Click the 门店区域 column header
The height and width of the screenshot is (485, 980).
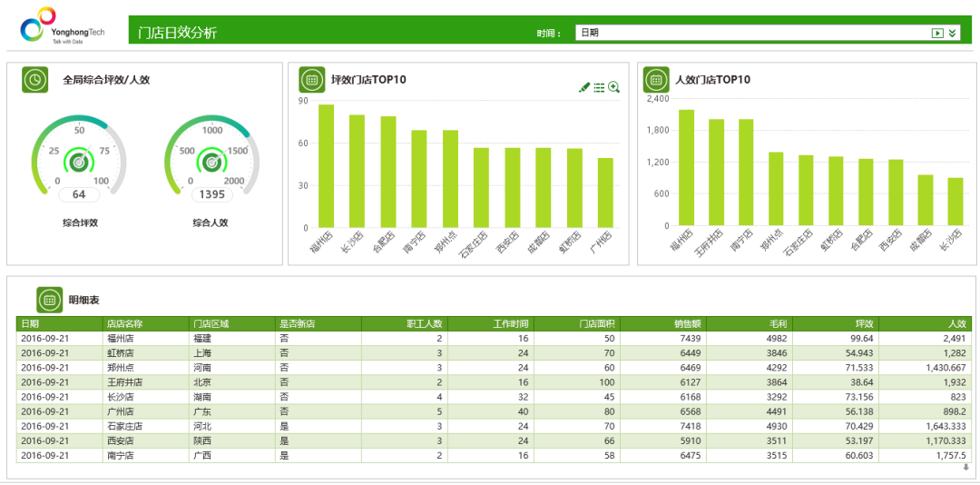coord(232,323)
